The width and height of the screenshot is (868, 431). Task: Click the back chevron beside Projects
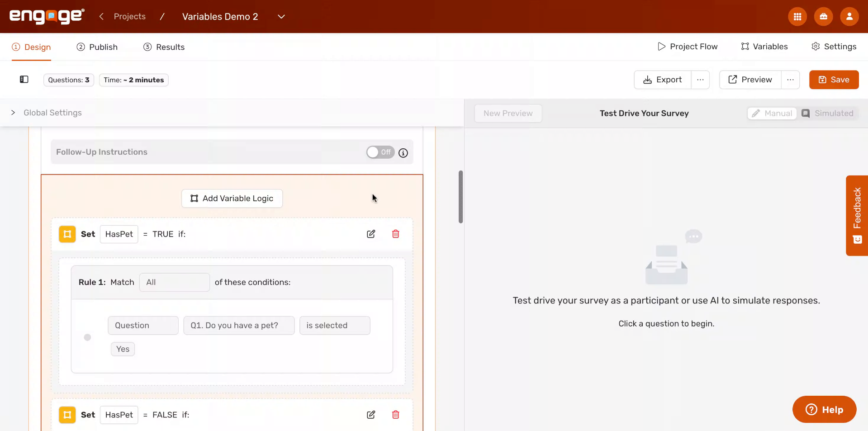[102, 16]
